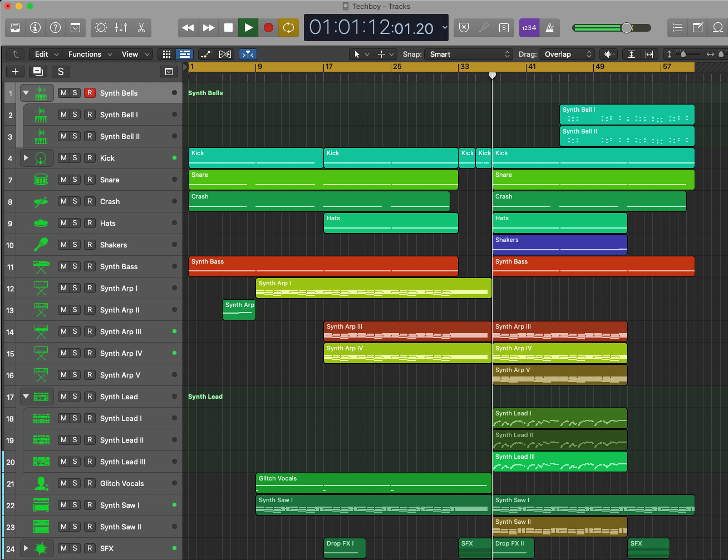
Task: Open the Smart Controls icon
Action: pyautogui.click(x=101, y=28)
